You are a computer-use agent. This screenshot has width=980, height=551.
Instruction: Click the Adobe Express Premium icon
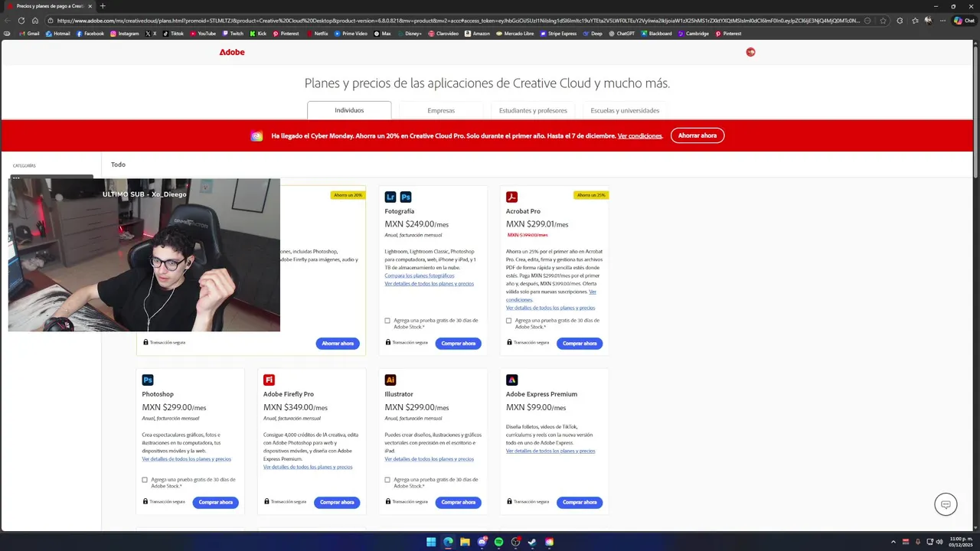pos(511,380)
